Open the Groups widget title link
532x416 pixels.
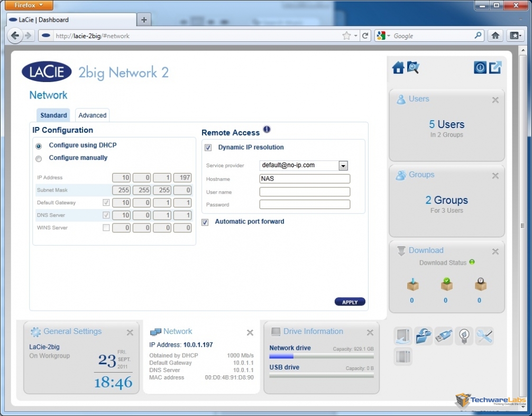(421, 175)
